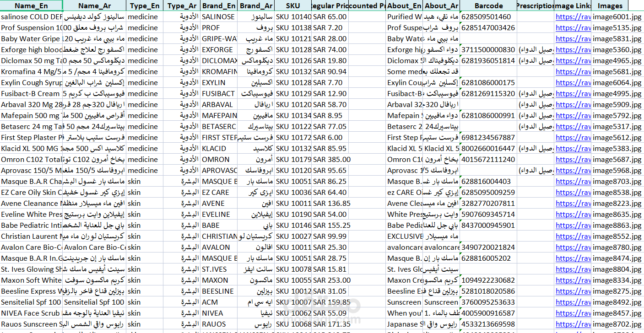Select price cell SAR 385.00
The height and width of the screenshot is (333, 644).
pyautogui.click(x=330, y=160)
